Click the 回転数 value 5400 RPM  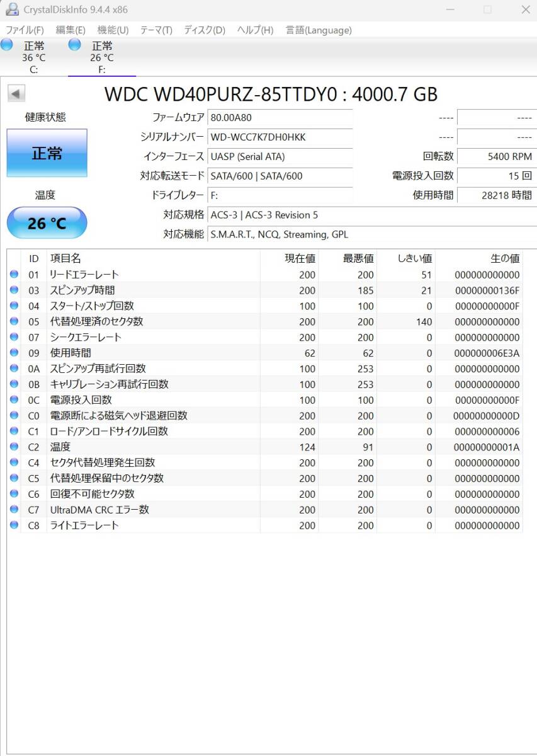pos(497,156)
